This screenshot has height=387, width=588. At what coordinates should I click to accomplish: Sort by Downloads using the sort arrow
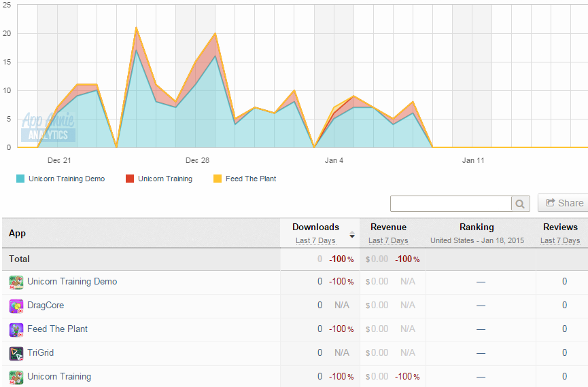pos(351,235)
